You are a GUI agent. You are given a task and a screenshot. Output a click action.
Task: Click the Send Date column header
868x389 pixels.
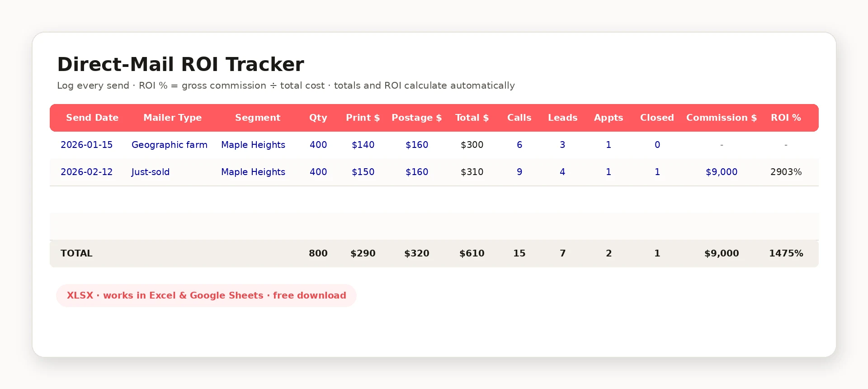(92, 118)
